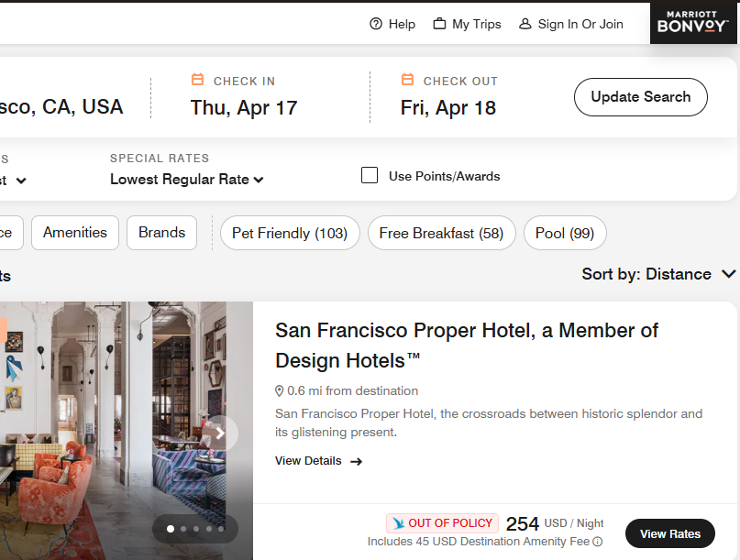Viewport: 740px width, 560px height.
Task: Open the Brands filter menu
Action: [162, 233]
